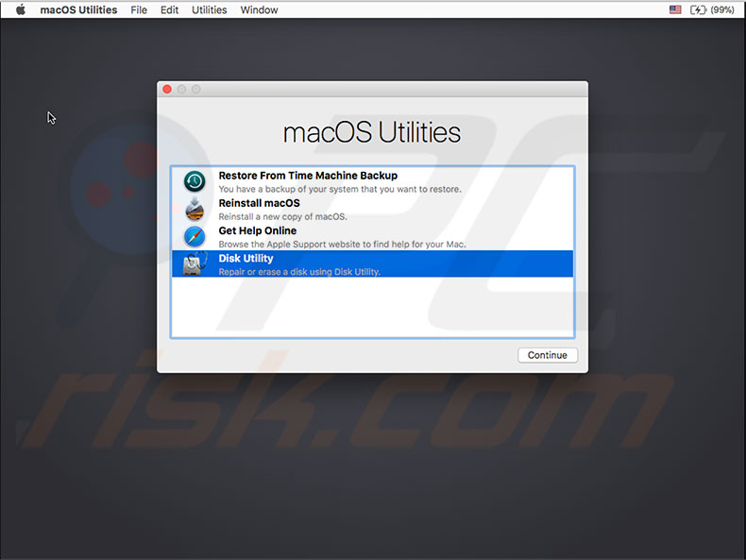Click the US flag input source icon

(675, 9)
